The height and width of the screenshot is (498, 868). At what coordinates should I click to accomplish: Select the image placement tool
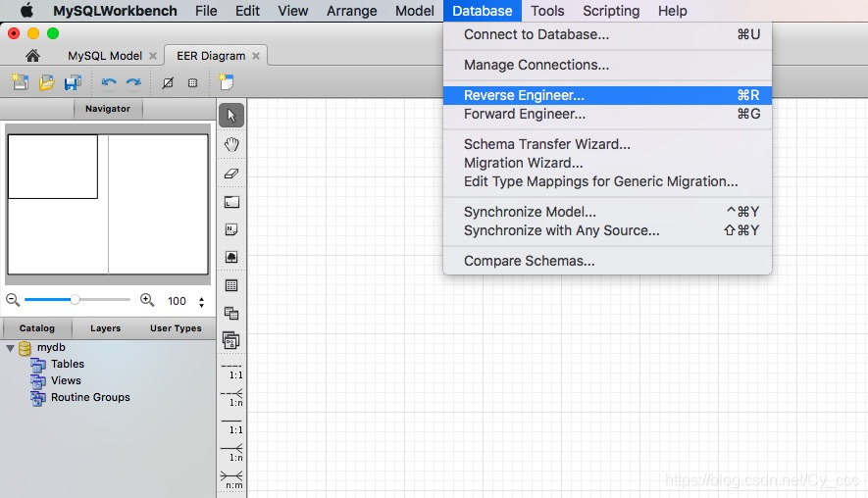(x=231, y=257)
